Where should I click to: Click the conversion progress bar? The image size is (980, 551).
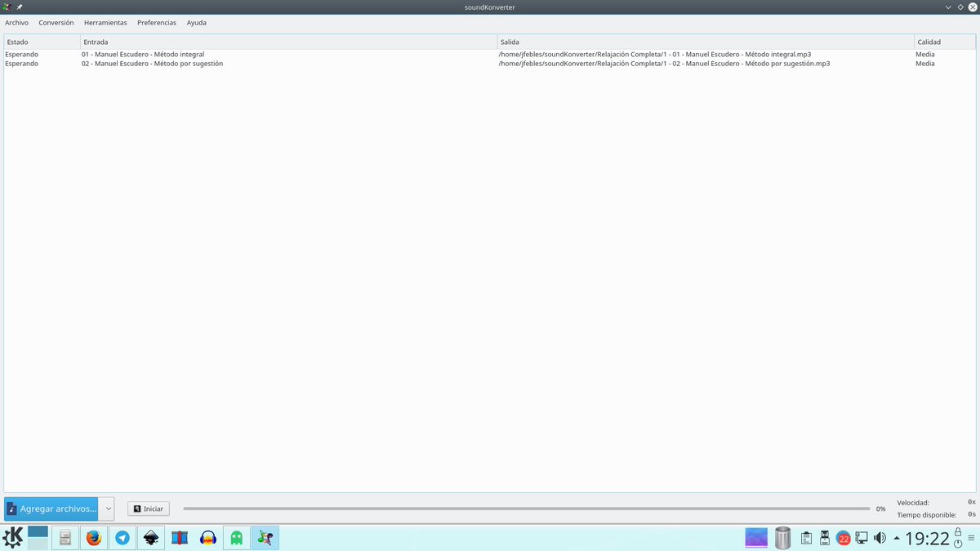(x=527, y=509)
